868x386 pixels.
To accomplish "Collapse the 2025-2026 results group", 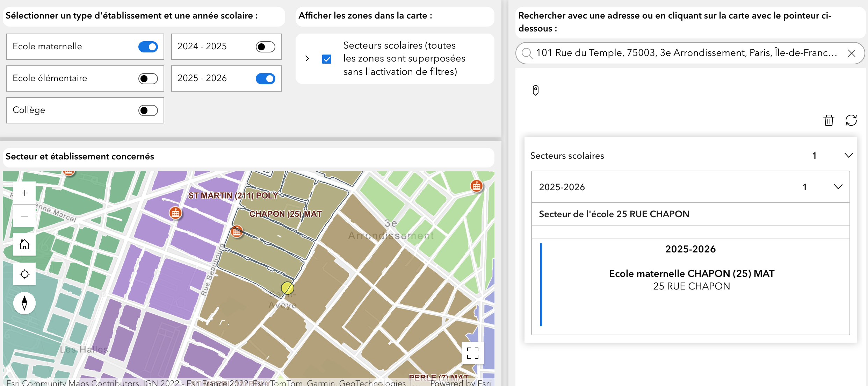I will pyautogui.click(x=838, y=187).
